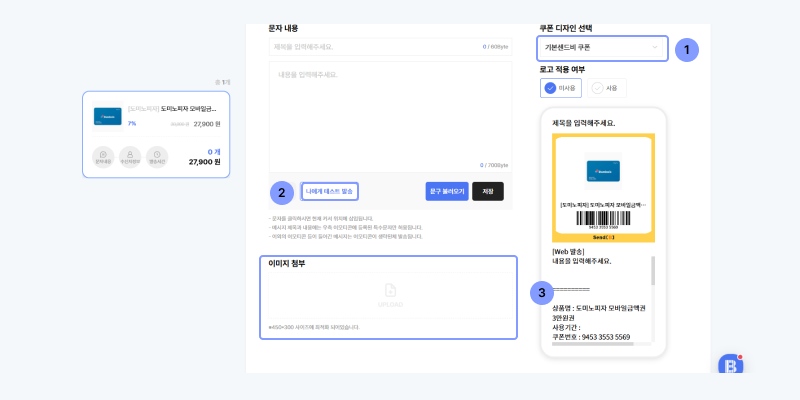
Task: Click the coupon design dropdown chevron
Action: pyautogui.click(x=655, y=47)
